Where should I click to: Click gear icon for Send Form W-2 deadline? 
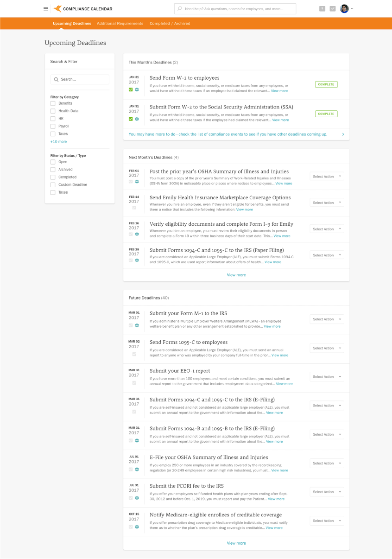click(x=137, y=90)
